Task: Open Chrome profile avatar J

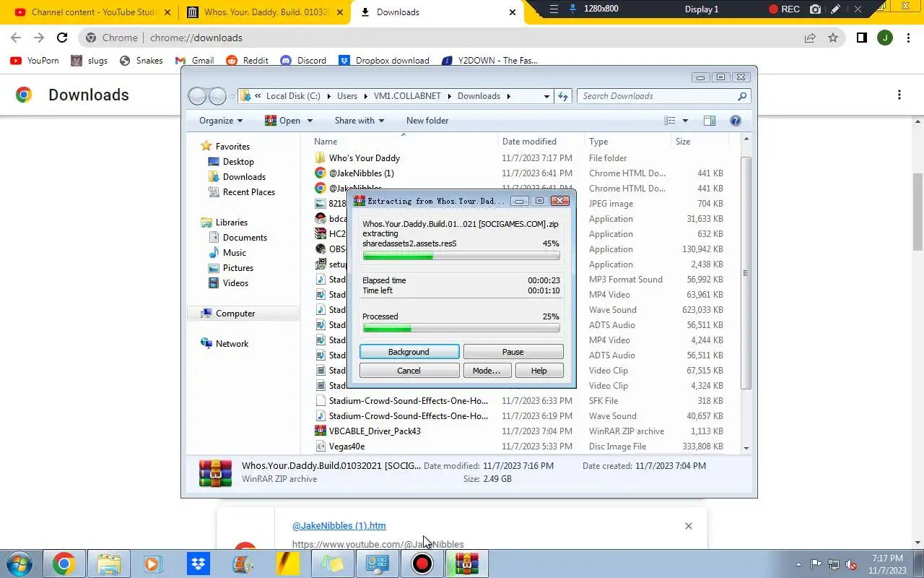Action: coord(885,38)
